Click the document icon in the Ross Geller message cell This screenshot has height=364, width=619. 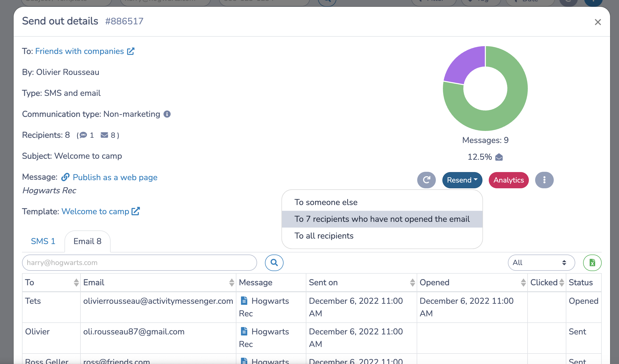pos(244,361)
